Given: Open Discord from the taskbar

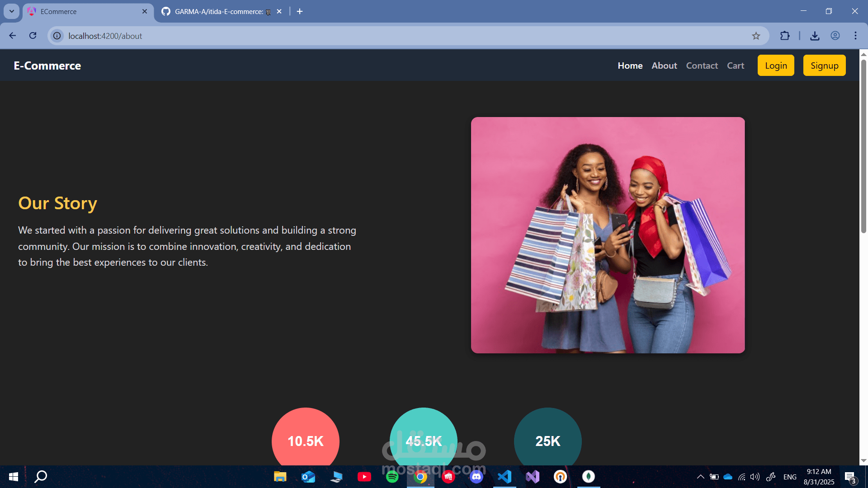Looking at the screenshot, I should [476, 477].
